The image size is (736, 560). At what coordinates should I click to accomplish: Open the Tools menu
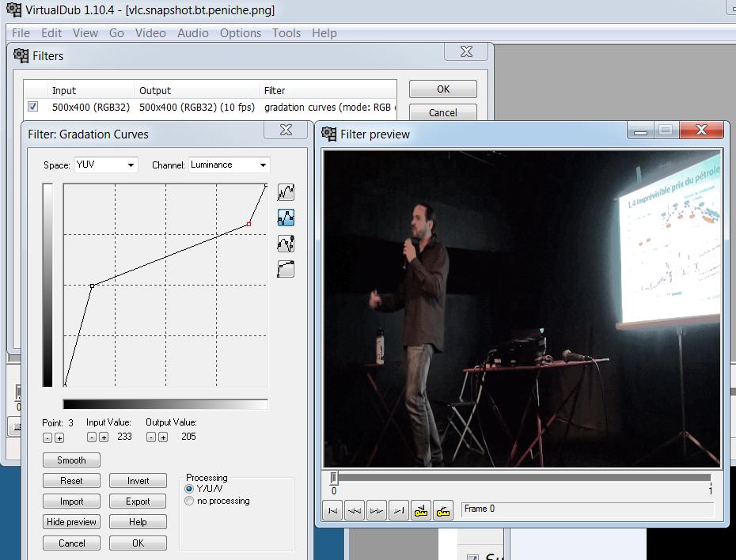286,33
